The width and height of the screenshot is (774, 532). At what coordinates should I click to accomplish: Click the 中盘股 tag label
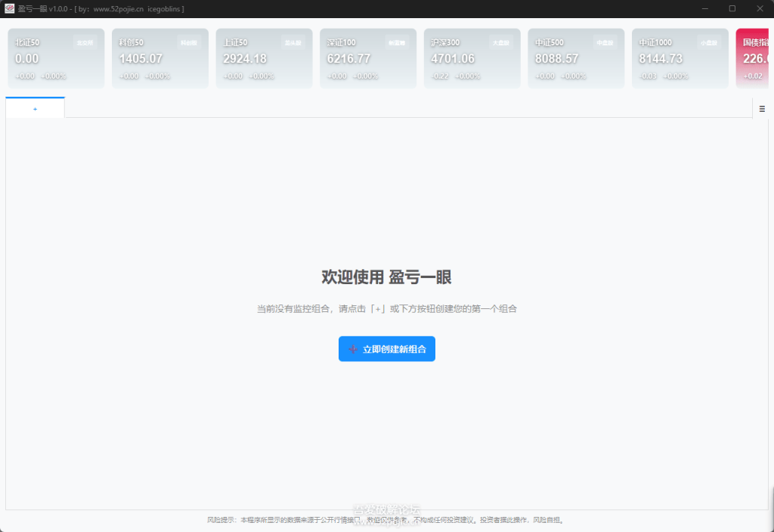point(605,43)
